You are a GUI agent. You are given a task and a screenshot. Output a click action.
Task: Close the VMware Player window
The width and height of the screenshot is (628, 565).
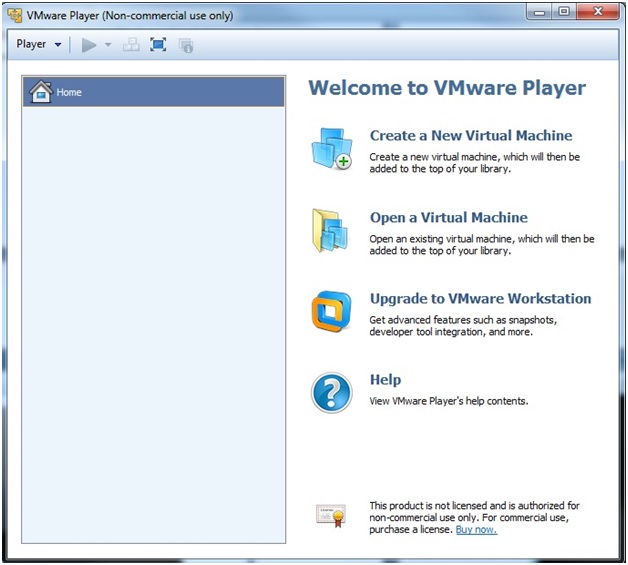(598, 12)
